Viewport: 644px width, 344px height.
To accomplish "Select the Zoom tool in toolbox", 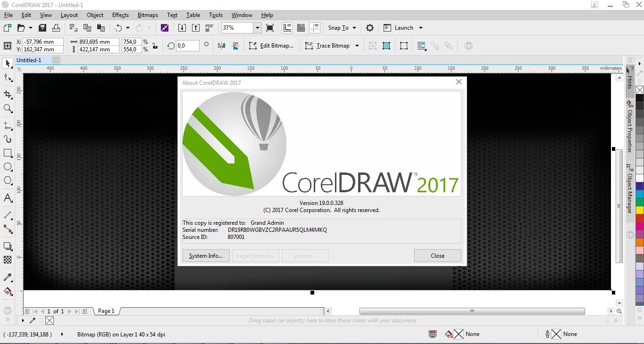I will coord(8,108).
